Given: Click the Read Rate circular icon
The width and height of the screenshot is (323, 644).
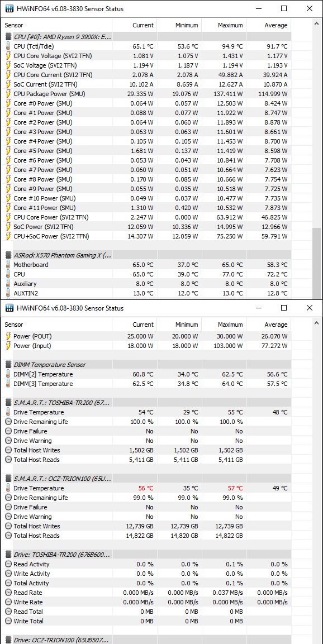Looking at the screenshot, I should tap(8, 593).
